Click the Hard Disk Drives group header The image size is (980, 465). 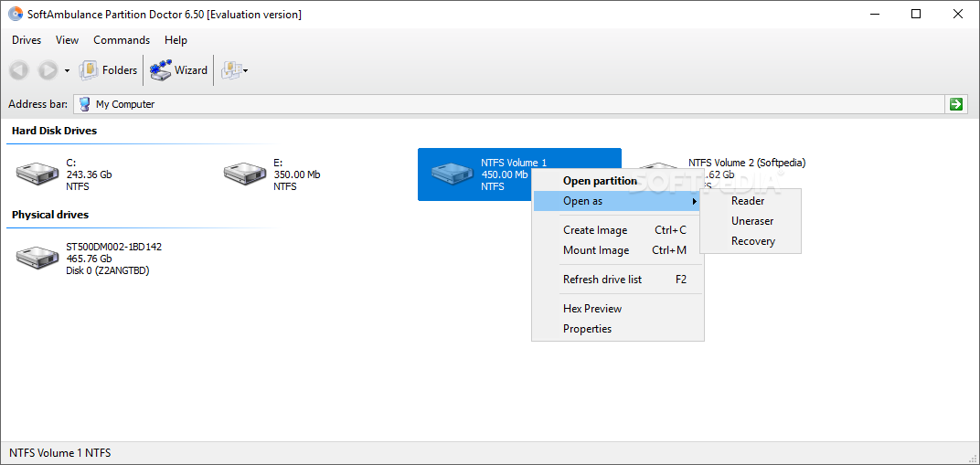[54, 131]
